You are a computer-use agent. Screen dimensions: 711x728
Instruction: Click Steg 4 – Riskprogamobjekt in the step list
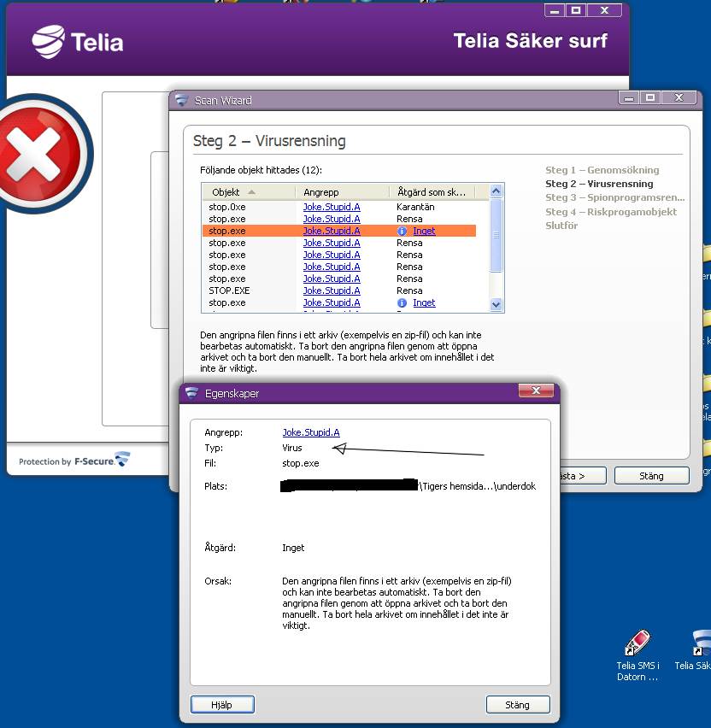pyautogui.click(x=611, y=212)
